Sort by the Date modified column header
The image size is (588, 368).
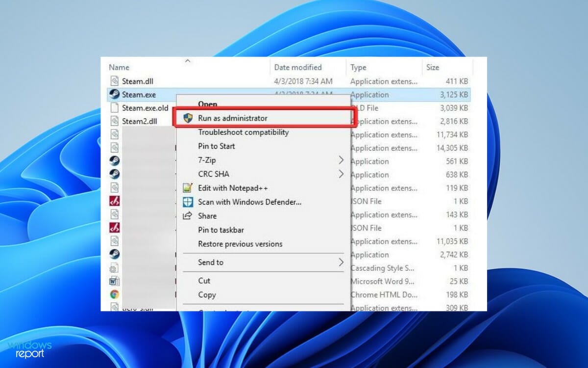(x=298, y=67)
